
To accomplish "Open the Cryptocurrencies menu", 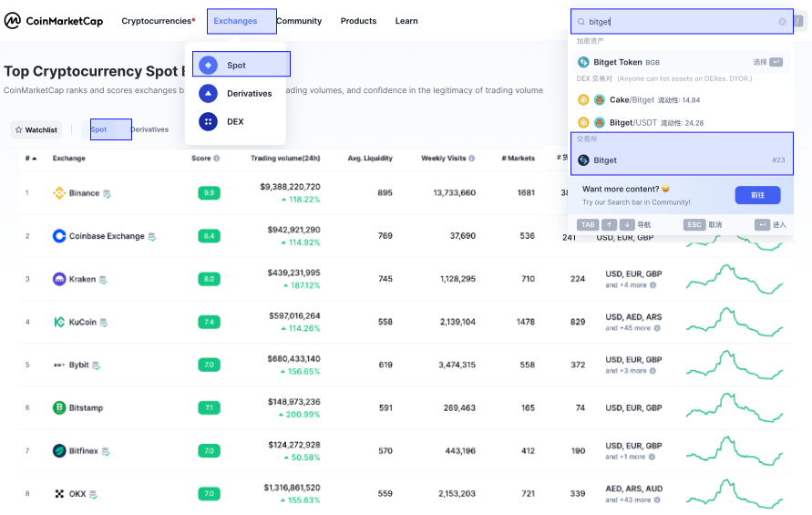I will tap(158, 21).
